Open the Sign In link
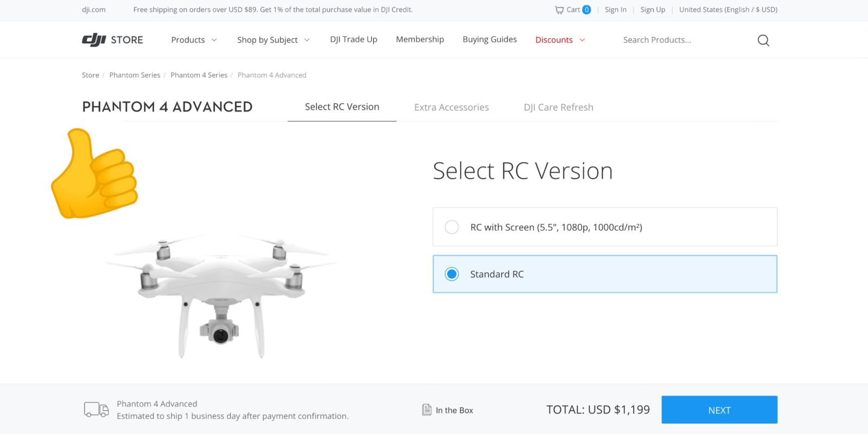 pos(615,10)
